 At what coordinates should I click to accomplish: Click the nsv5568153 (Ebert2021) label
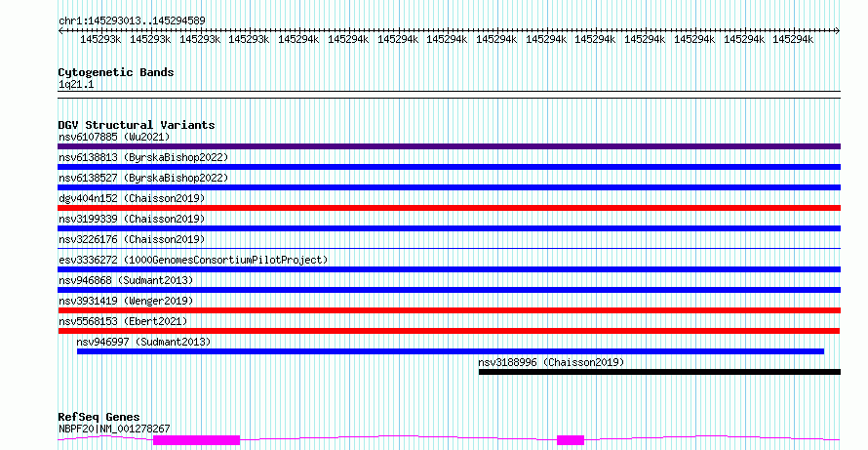pos(123,321)
